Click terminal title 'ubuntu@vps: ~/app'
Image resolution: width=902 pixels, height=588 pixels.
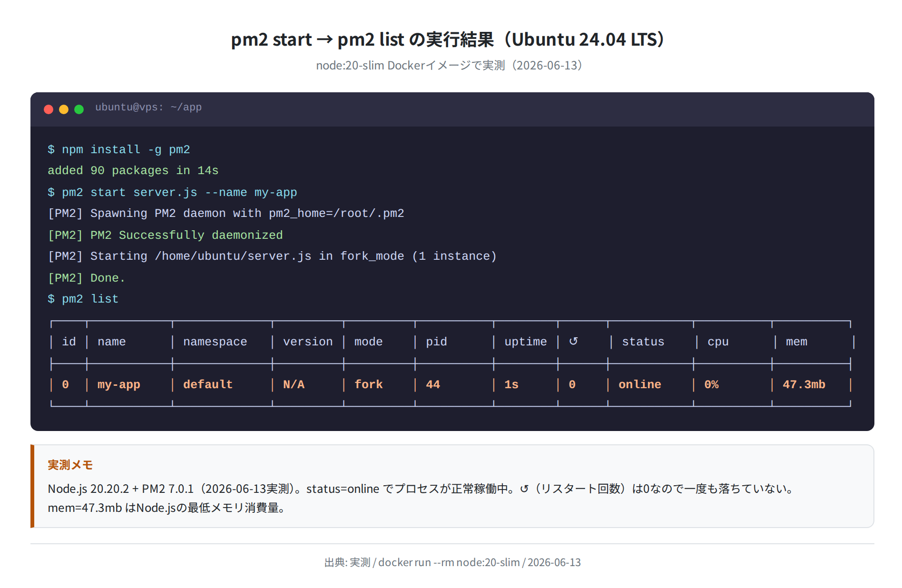click(148, 108)
